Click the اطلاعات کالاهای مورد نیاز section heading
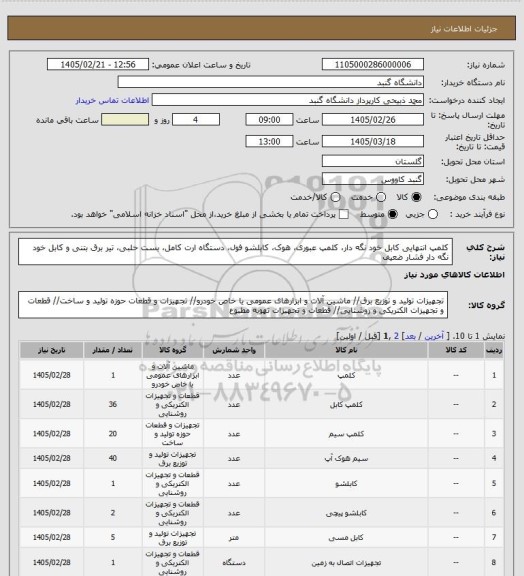524x576 pixels. (x=454, y=275)
